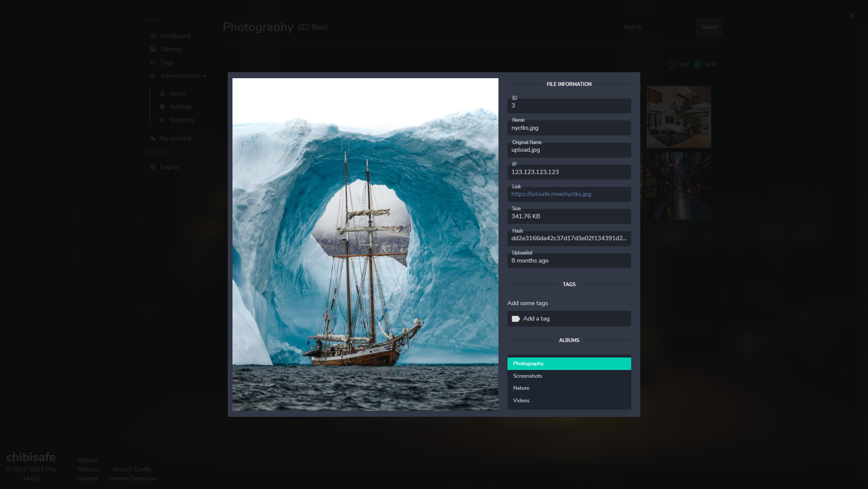Open the interior staircase thumbnail
Image resolution: width=868 pixels, height=489 pixels.
tap(679, 117)
